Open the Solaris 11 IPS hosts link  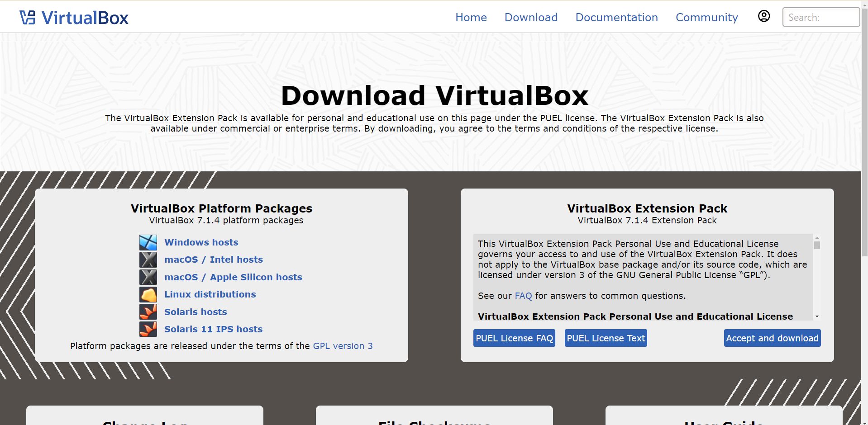point(213,329)
